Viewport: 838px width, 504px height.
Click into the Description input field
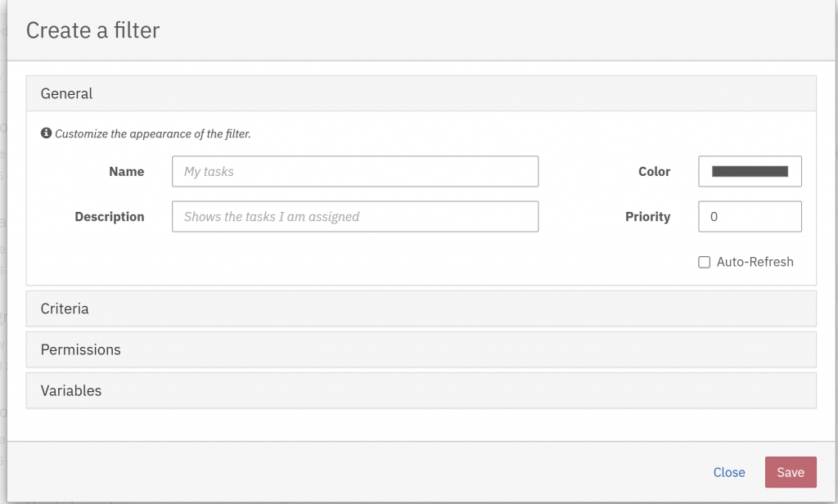[x=355, y=217]
